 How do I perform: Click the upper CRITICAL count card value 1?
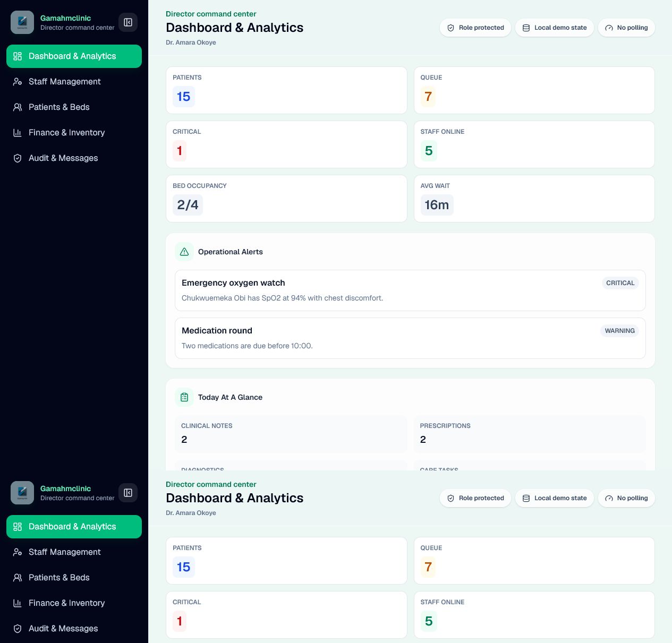180,151
